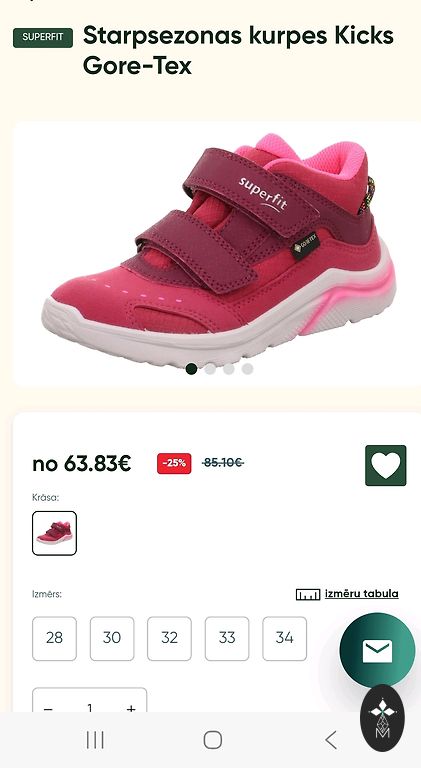Choose size 33 option

[x=227, y=638]
